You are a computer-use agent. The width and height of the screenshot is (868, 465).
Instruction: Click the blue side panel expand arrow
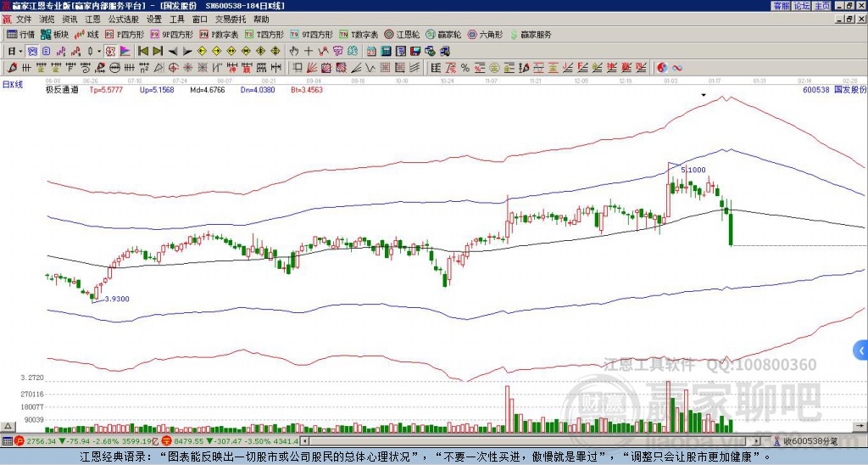[x=860, y=350]
